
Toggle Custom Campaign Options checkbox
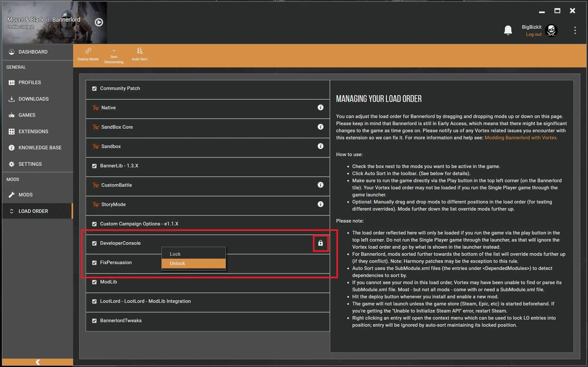(x=94, y=224)
